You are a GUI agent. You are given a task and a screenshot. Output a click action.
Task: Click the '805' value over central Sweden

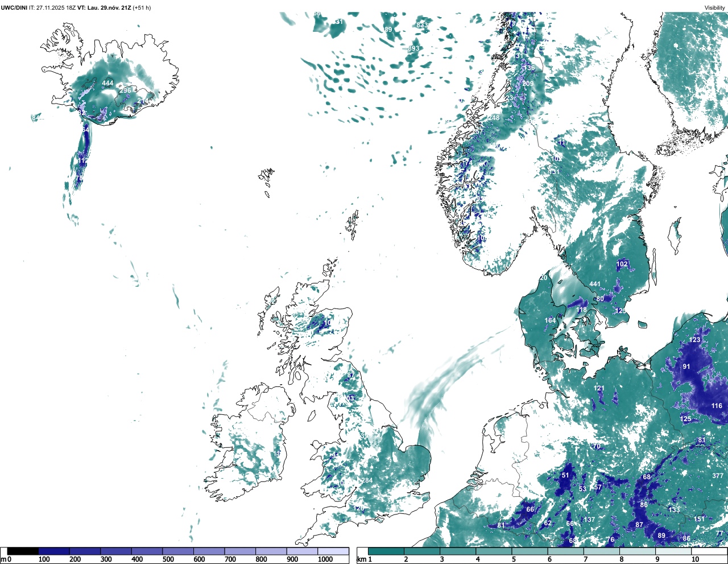pos(602,154)
